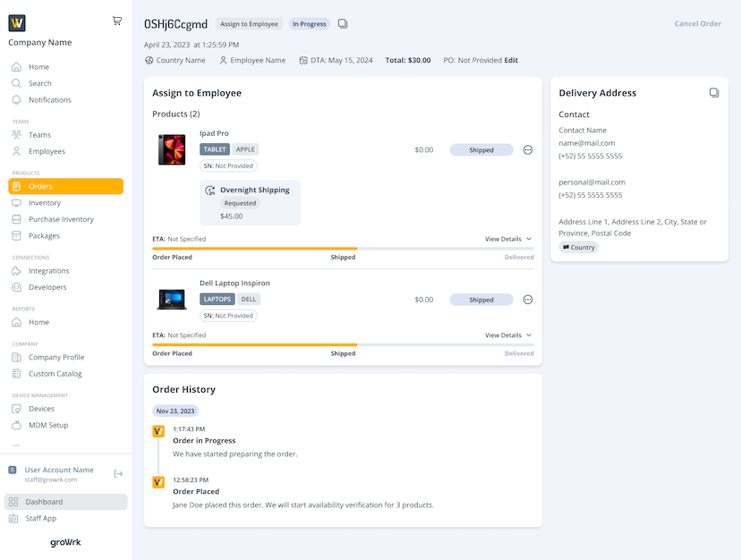741x560 pixels.
Task: Select Integrations in the Connections section
Action: tap(48, 271)
